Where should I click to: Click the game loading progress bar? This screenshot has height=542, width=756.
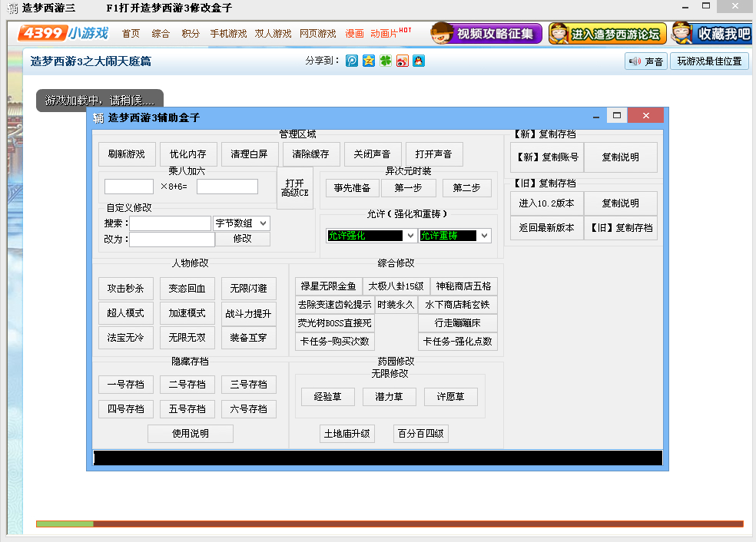click(390, 524)
